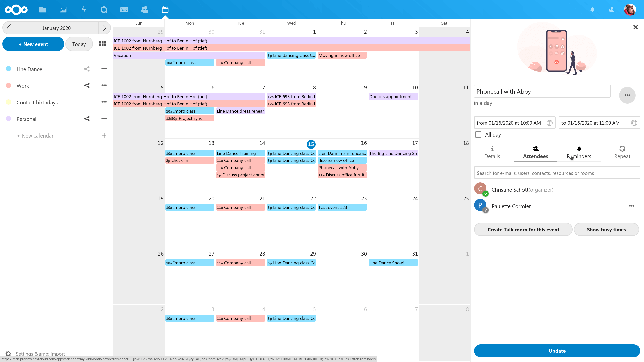
Task: Expand event options with top-right ellipsis button
Action: 628,95
